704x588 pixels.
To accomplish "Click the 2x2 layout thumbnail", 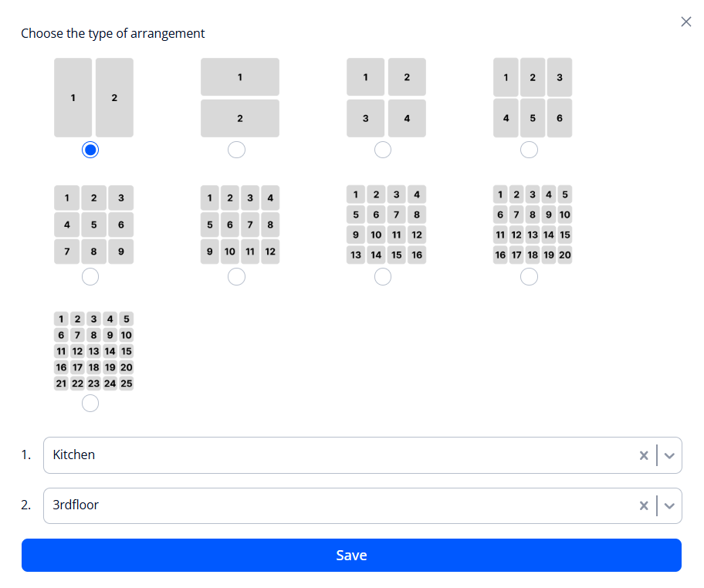I will [x=386, y=97].
